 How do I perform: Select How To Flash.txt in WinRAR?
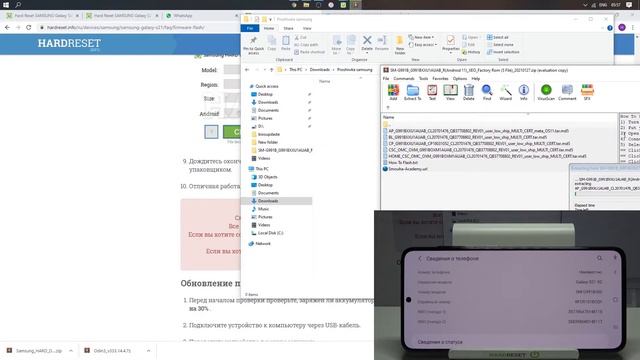tap(403, 162)
